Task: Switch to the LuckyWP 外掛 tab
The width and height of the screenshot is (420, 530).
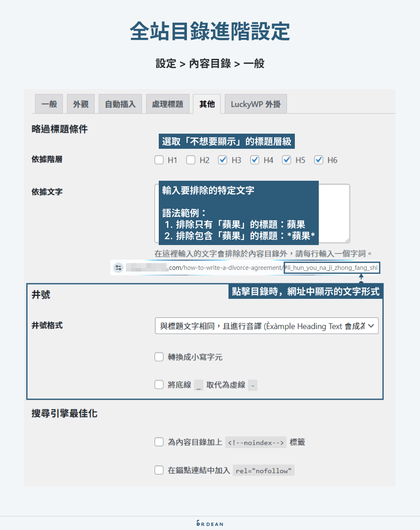Action: click(x=255, y=104)
